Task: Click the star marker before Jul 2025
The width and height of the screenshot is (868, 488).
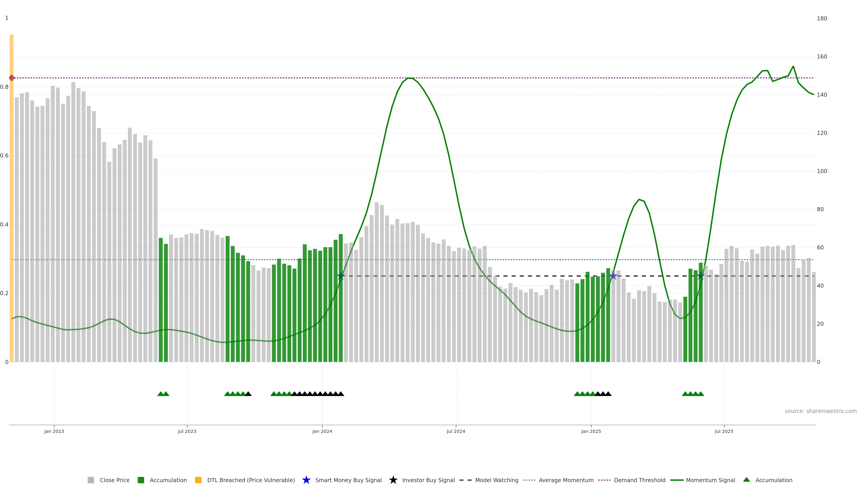Action: pyautogui.click(x=701, y=276)
